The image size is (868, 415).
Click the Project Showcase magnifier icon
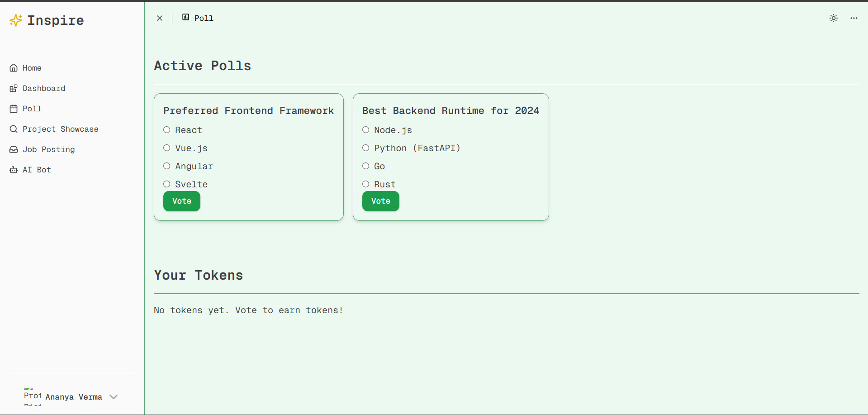coord(14,129)
